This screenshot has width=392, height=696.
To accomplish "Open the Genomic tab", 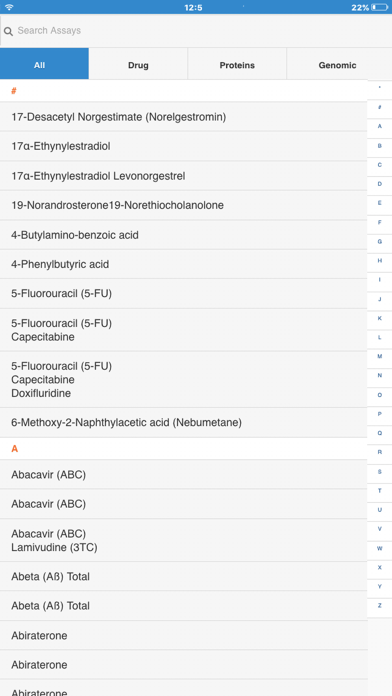I will coord(339,65).
